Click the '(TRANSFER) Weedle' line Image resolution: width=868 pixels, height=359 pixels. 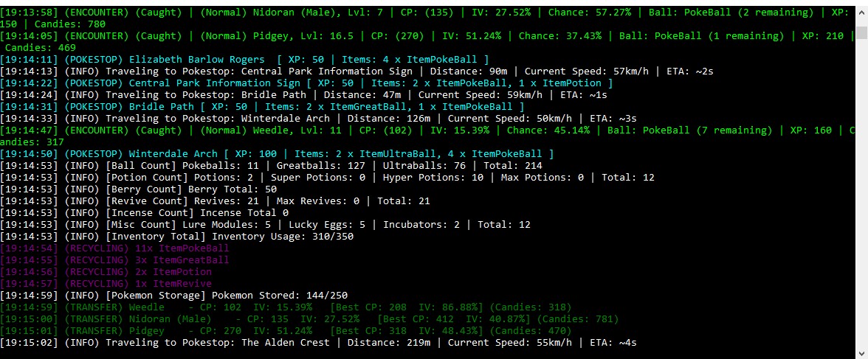click(x=286, y=307)
